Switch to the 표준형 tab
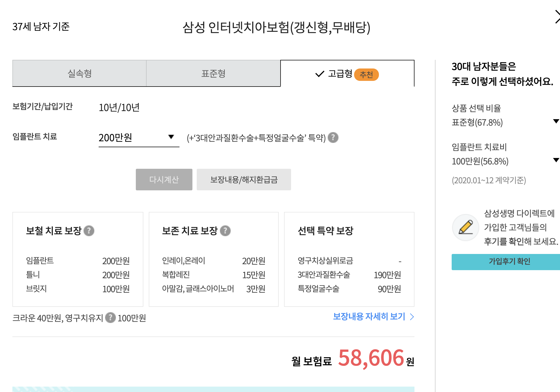The image size is (560, 392). coord(213,73)
